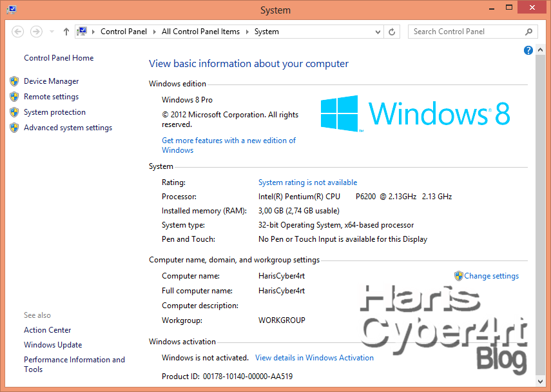Click 'No Pen or Touch Input' text

(x=343, y=239)
